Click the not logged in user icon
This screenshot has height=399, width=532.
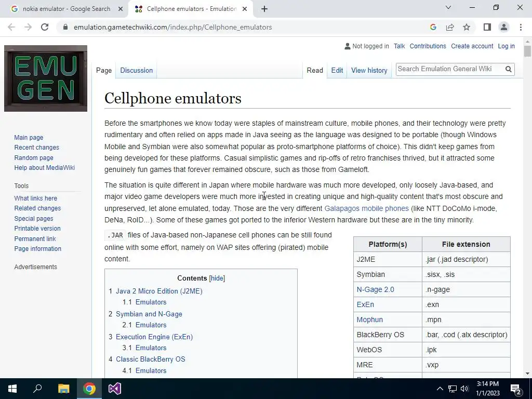(347, 46)
